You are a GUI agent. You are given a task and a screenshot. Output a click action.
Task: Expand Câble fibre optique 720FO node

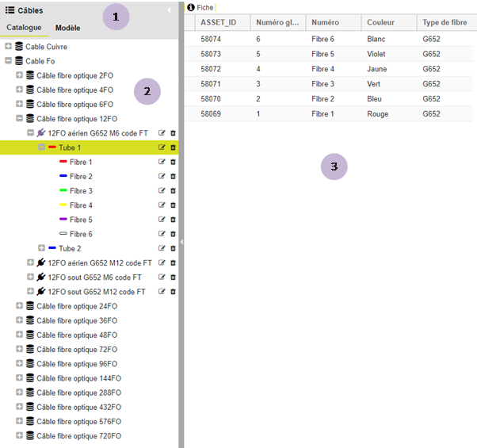[x=19, y=436]
